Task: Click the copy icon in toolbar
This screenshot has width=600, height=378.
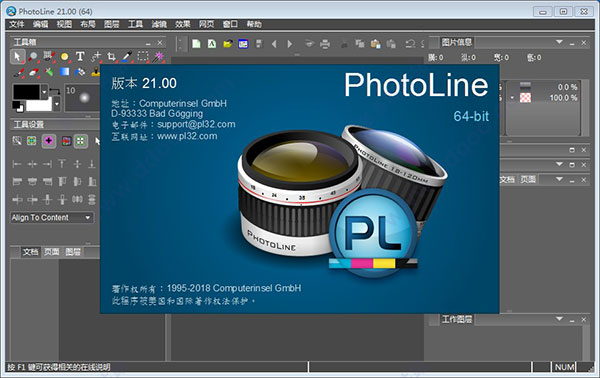Action: coord(360,44)
